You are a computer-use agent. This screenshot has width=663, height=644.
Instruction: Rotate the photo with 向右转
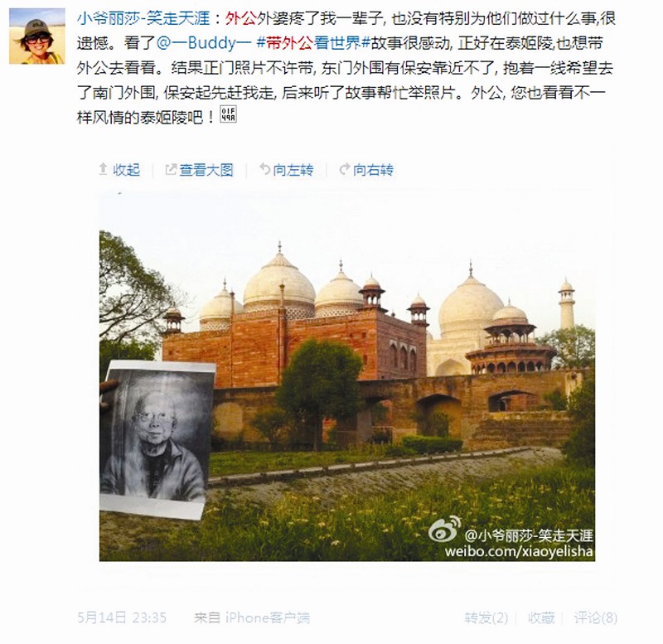pyautogui.click(x=373, y=170)
